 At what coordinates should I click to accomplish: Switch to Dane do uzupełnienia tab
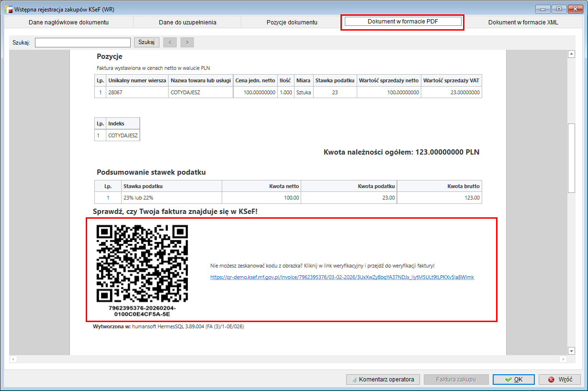coord(187,22)
